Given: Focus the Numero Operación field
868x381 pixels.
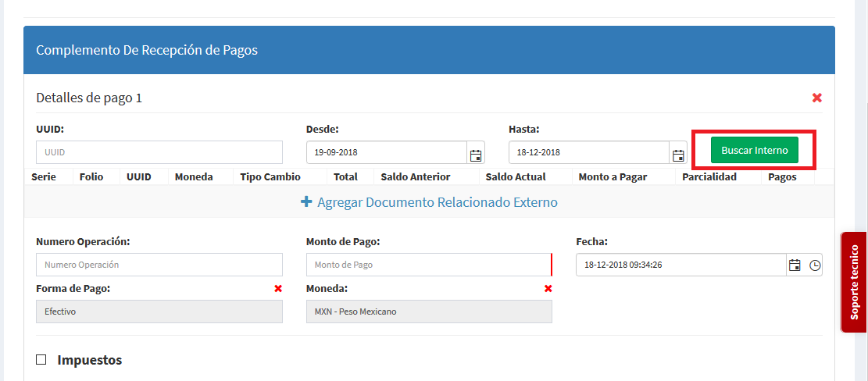Looking at the screenshot, I should pos(159,265).
